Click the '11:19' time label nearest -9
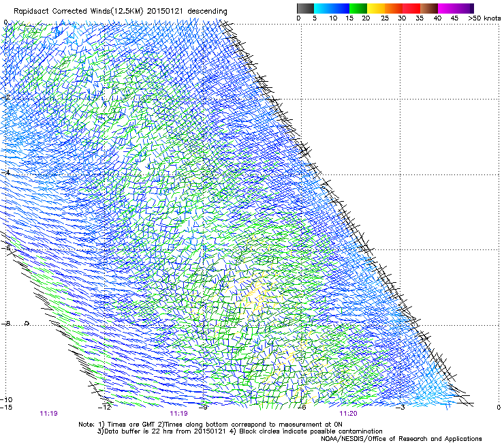This screenshot has width=504, height=443. click(179, 414)
